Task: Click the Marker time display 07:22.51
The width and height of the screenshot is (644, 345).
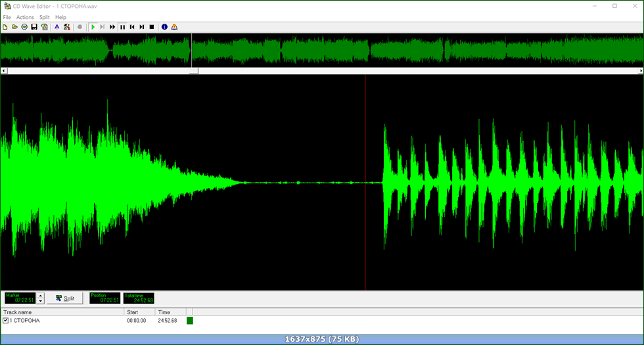Action: tap(20, 298)
